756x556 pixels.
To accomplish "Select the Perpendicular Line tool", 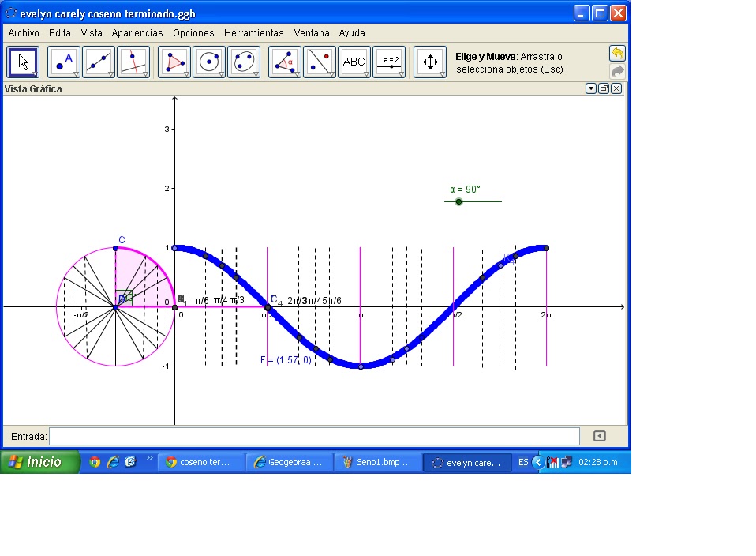I will coord(133,62).
